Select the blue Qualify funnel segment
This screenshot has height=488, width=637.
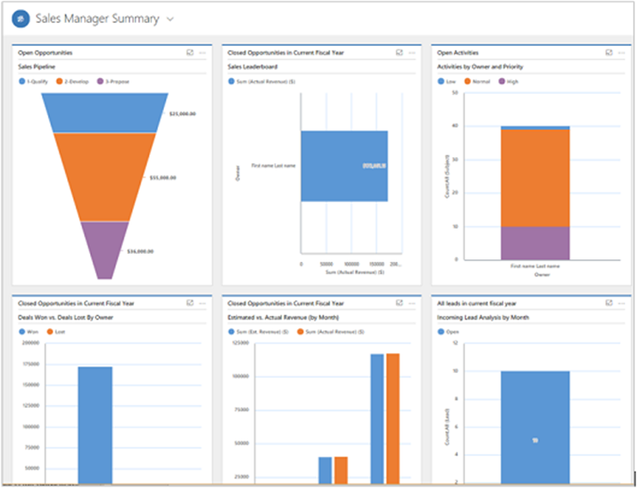click(x=105, y=113)
